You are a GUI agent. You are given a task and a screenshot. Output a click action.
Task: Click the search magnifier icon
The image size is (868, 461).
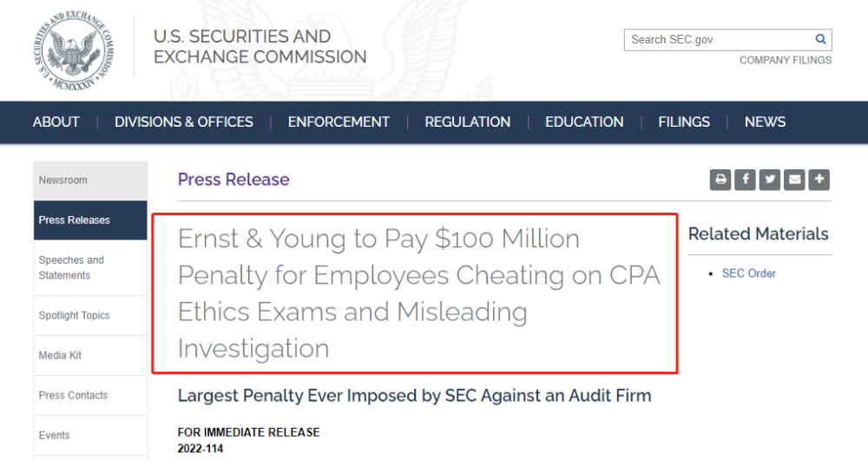click(820, 40)
